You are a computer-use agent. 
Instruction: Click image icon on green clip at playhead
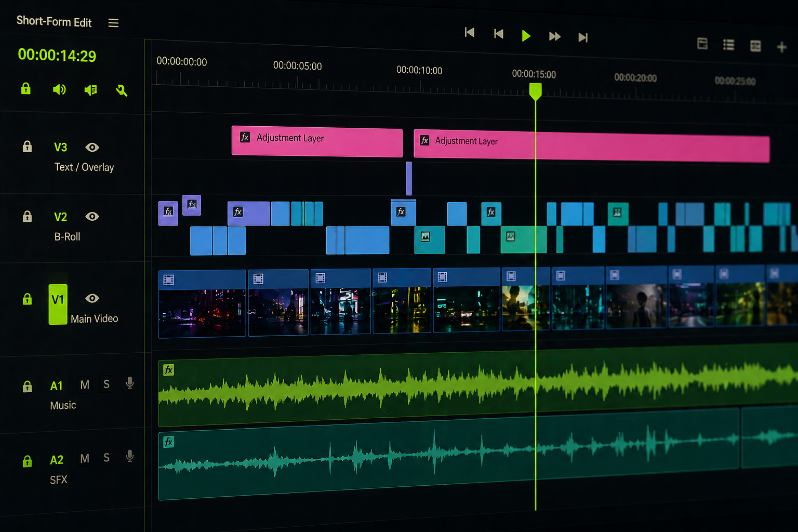(511, 237)
